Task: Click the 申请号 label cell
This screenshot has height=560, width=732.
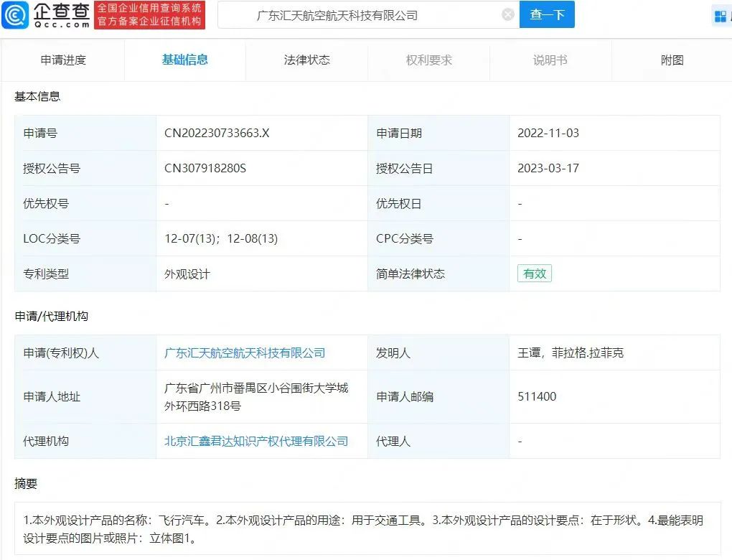Action: pos(85,133)
